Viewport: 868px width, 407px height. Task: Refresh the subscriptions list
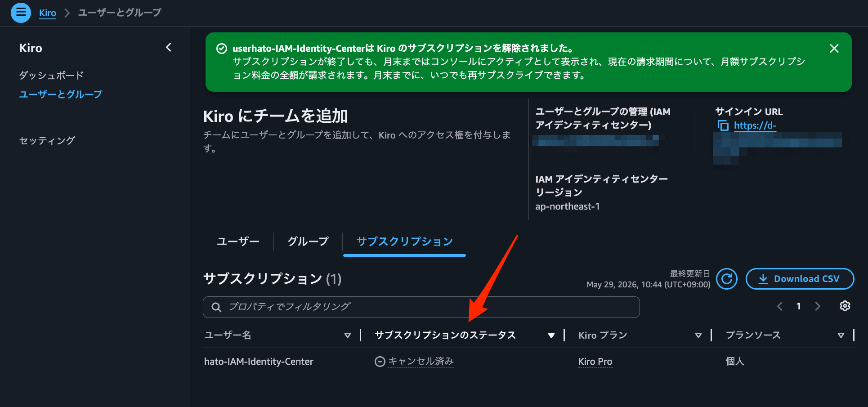727,279
